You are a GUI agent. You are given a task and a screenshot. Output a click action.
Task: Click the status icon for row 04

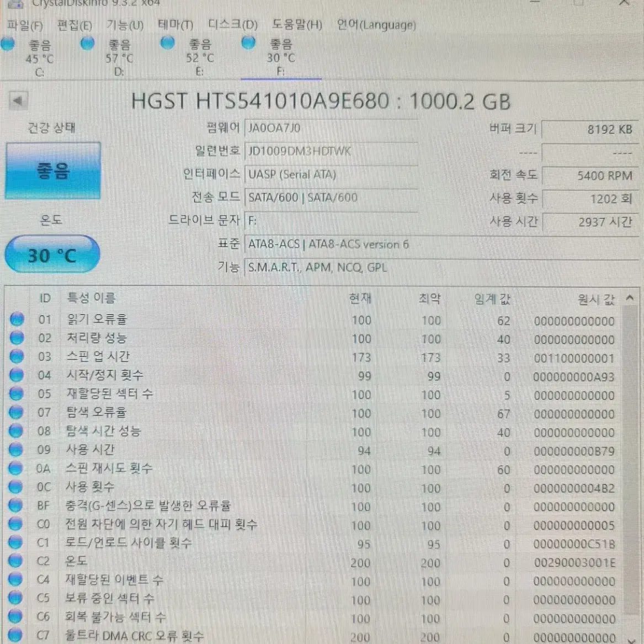tap(17, 375)
